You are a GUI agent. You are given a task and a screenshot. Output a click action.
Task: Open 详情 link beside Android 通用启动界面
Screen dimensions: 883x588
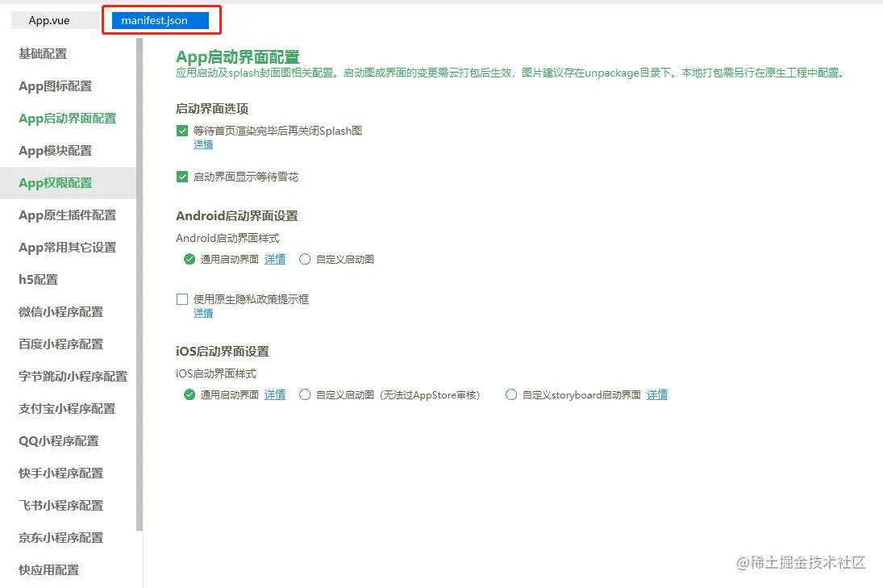[275, 258]
